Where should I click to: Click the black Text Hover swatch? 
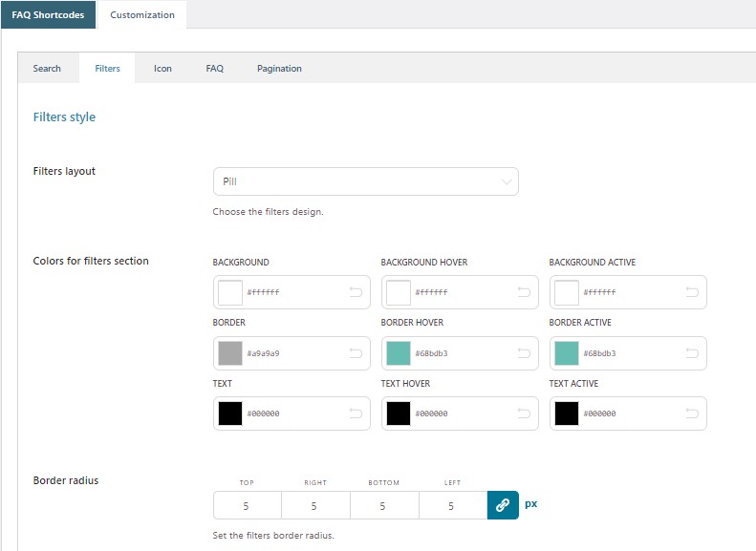[x=399, y=413]
